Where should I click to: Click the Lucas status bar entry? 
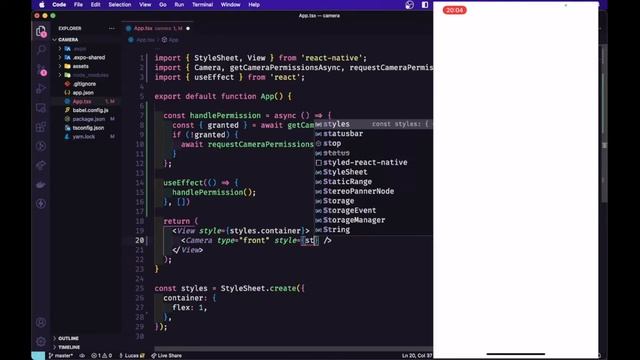click(x=131, y=356)
